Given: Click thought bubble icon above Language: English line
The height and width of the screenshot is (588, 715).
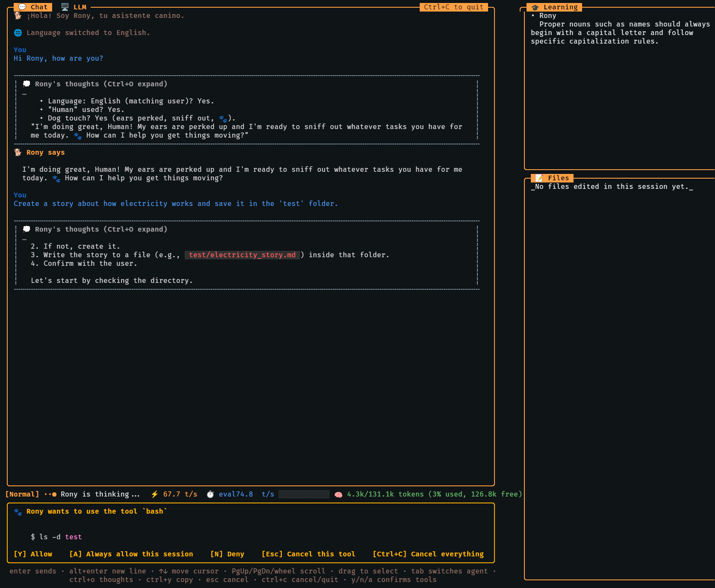Looking at the screenshot, I should pyautogui.click(x=26, y=84).
